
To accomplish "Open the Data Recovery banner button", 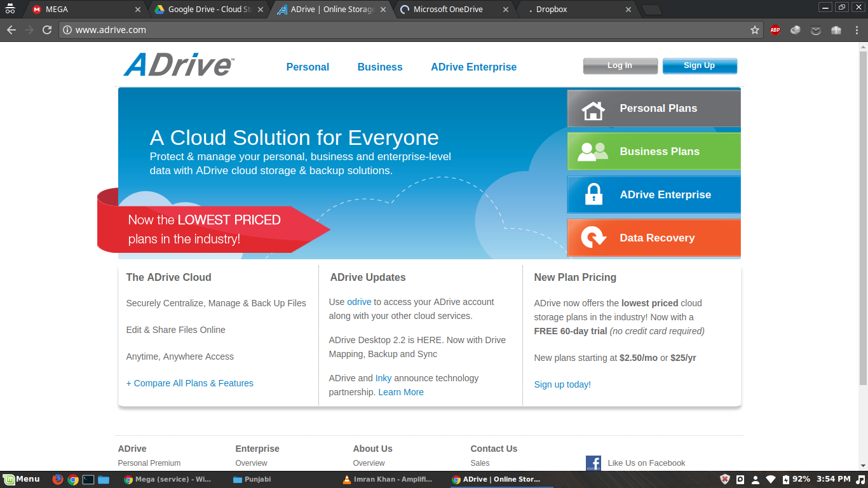I will click(654, 238).
